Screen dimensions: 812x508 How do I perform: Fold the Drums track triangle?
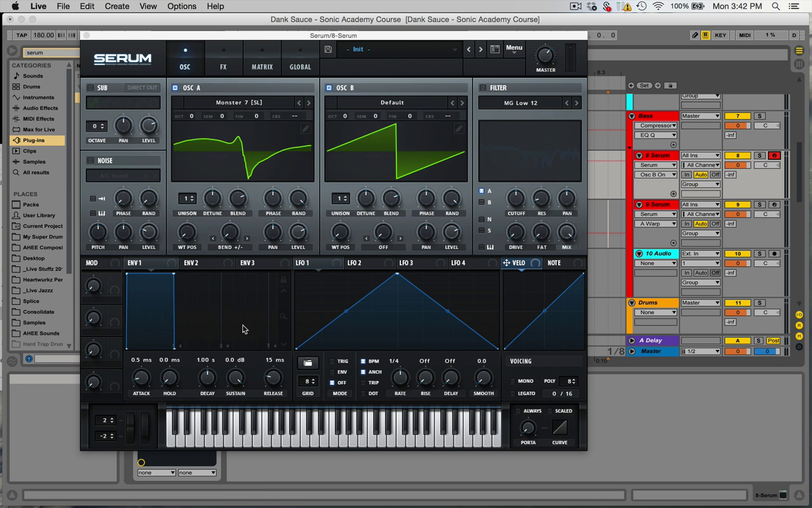[x=632, y=303]
